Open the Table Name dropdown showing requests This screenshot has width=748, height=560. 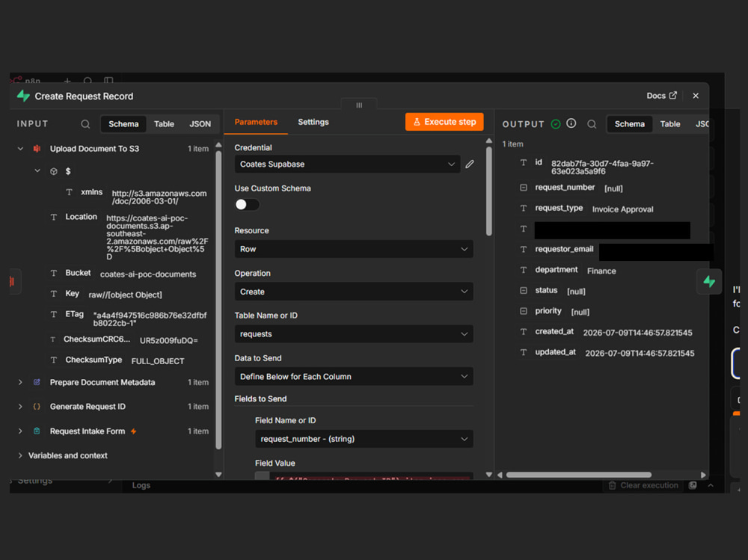pyautogui.click(x=354, y=334)
